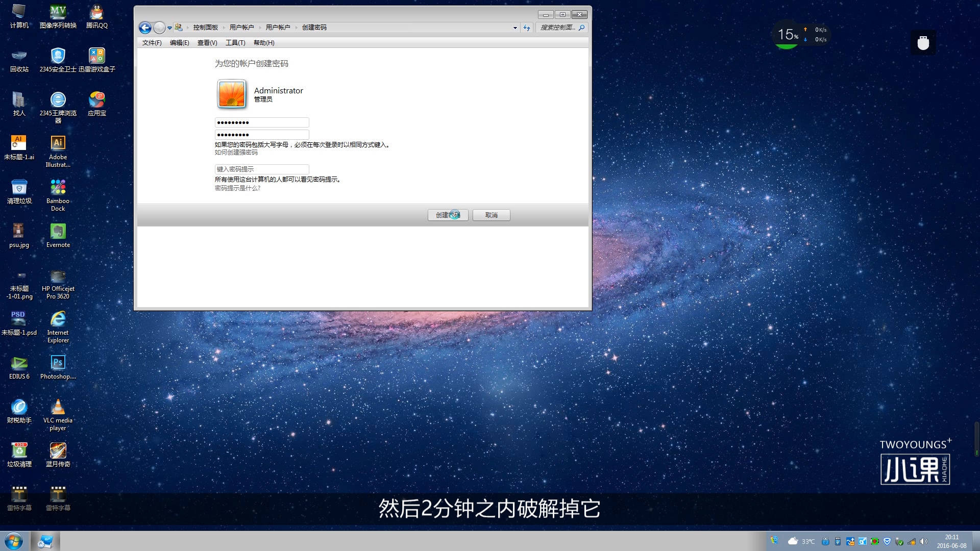Expand the 用户帐户 breadcrumb chevron
The image size is (980, 551).
(x=260, y=28)
